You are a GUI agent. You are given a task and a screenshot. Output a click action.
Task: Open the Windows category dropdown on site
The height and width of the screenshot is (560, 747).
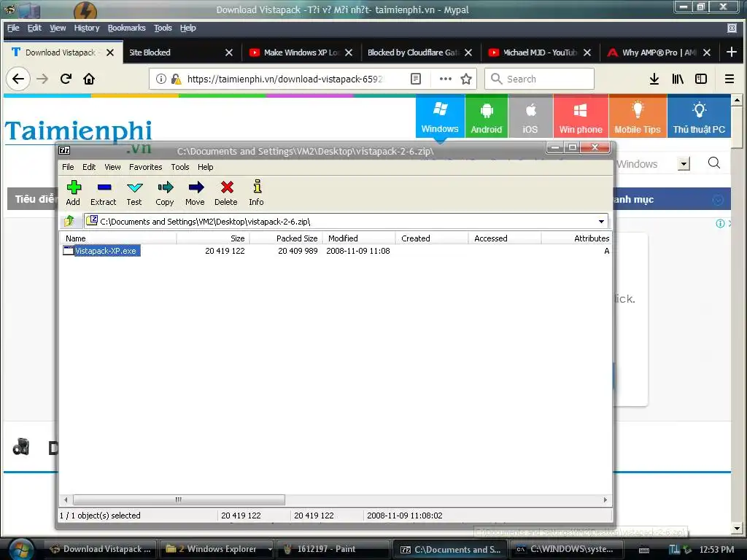(x=684, y=164)
